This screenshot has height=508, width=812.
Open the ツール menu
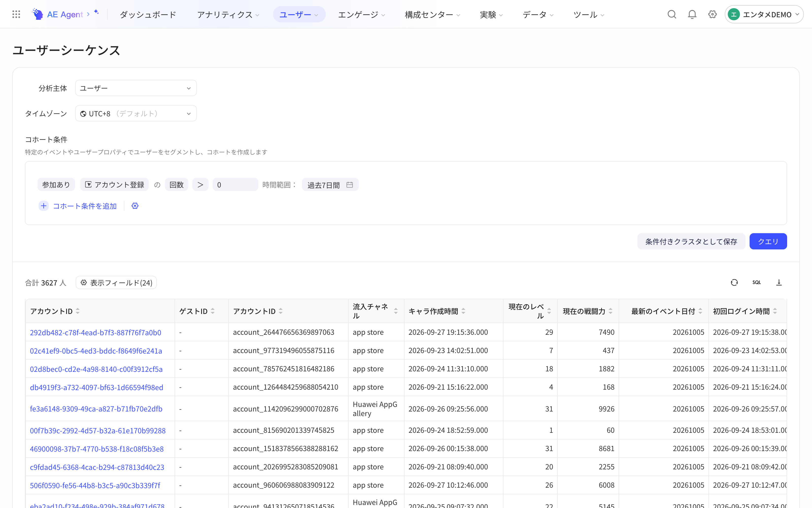pos(589,14)
